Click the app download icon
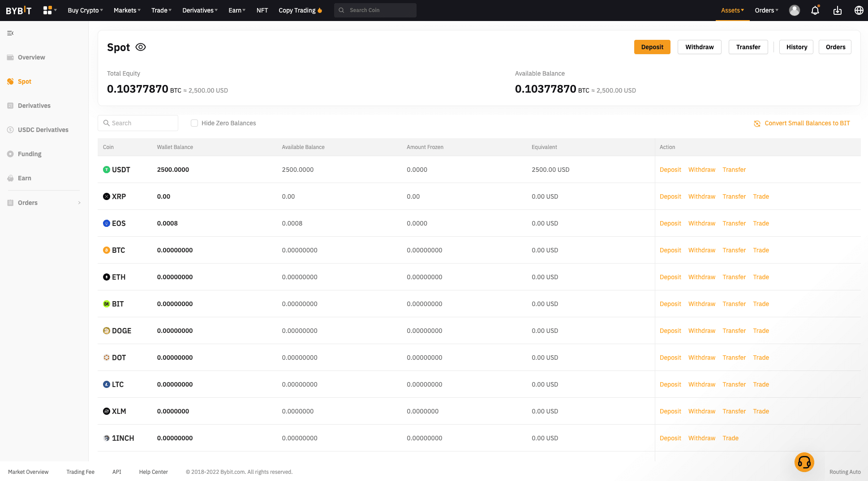Image resolution: width=868 pixels, height=481 pixels. [838, 10]
